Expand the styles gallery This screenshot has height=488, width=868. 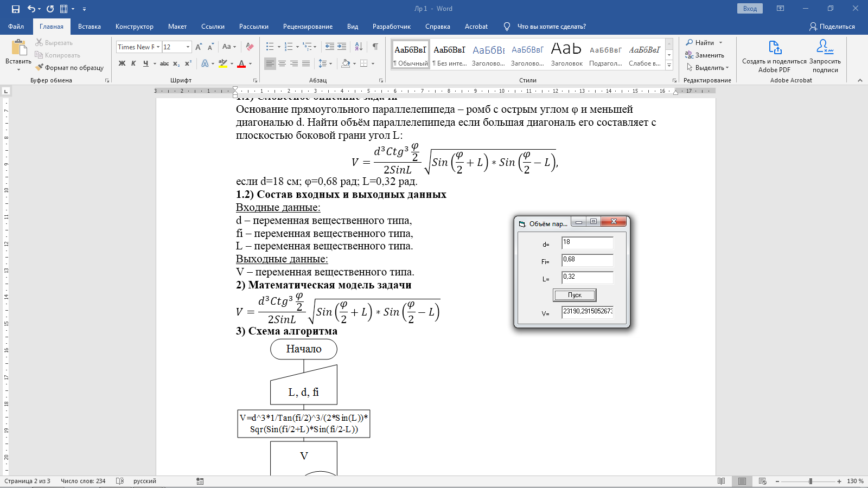(669, 66)
